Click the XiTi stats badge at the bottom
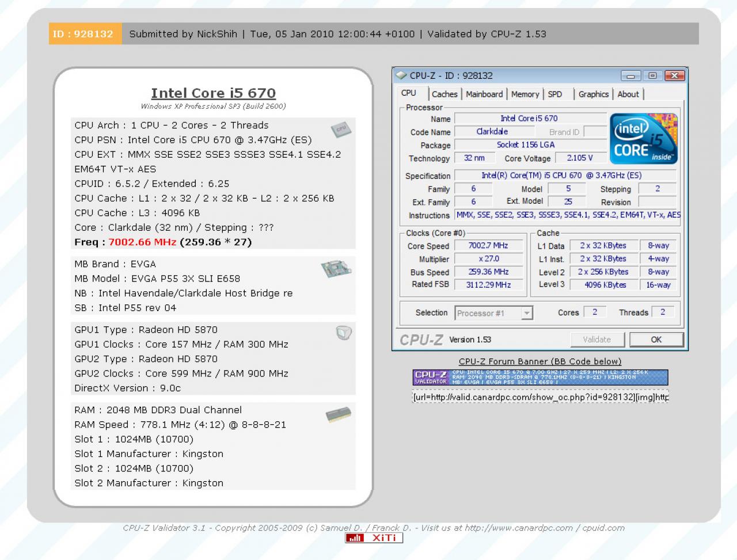The width and height of the screenshot is (737, 560). coord(374,538)
